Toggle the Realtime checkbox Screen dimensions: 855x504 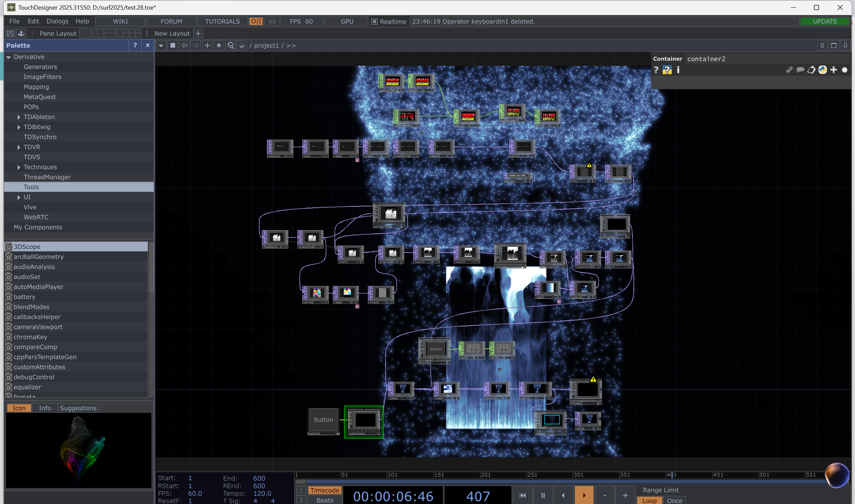[374, 22]
